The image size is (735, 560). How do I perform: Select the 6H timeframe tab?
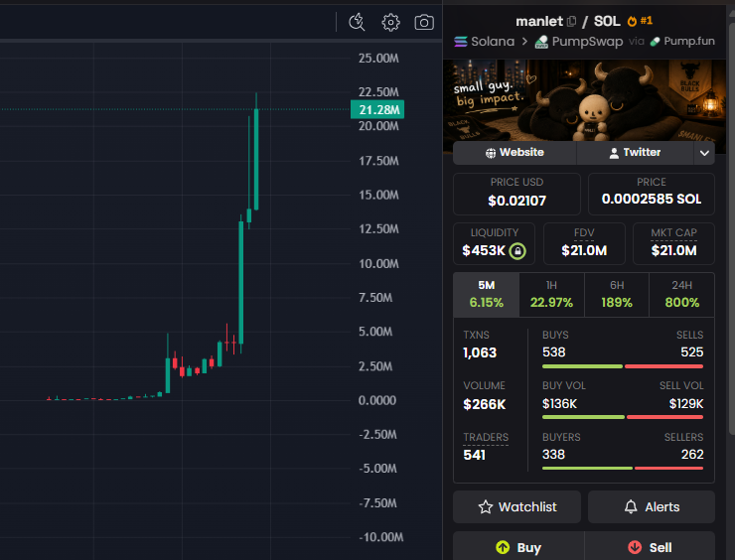(617, 295)
